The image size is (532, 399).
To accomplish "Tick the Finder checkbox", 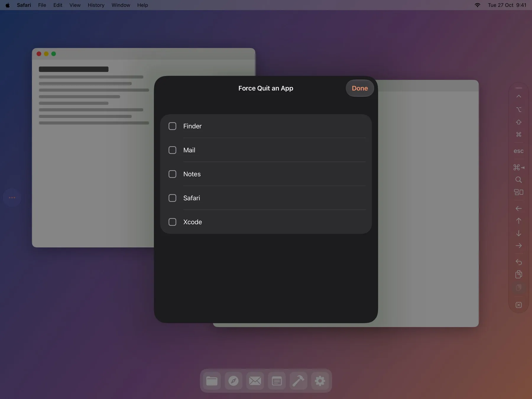I will [x=172, y=126].
